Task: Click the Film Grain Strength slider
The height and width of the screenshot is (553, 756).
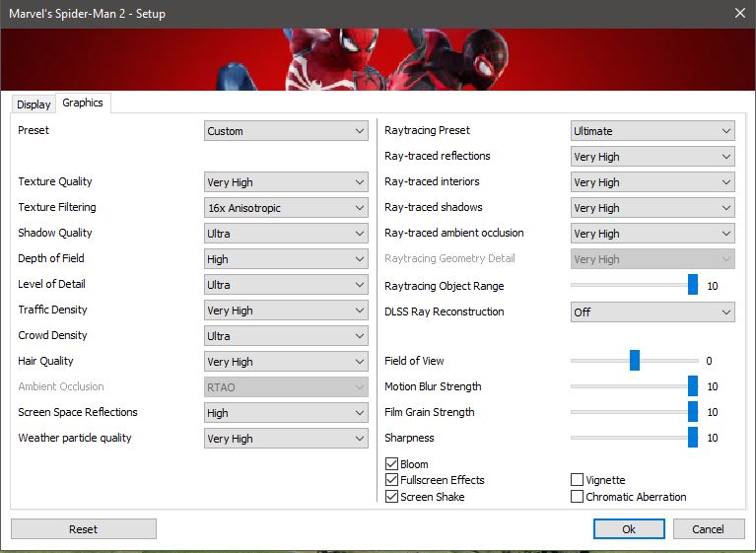Action: (x=634, y=412)
